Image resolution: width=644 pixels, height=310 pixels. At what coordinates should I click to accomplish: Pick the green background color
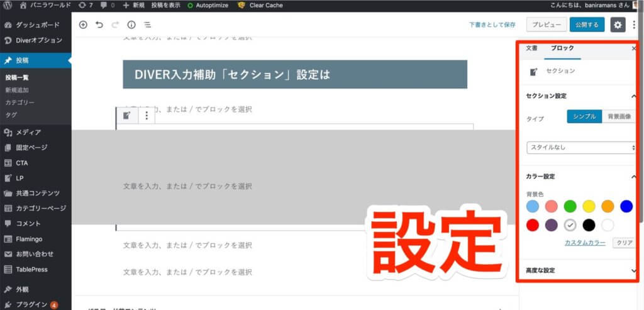(570, 206)
